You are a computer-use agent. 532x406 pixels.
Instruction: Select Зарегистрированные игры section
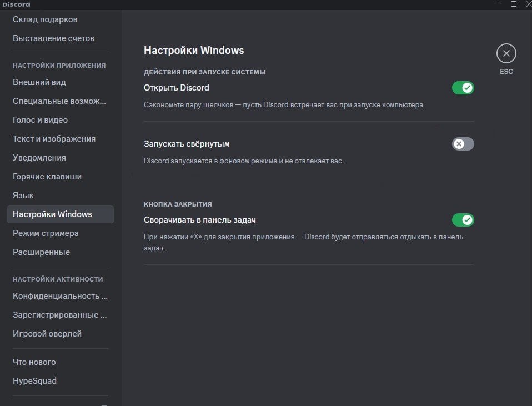[x=61, y=315]
